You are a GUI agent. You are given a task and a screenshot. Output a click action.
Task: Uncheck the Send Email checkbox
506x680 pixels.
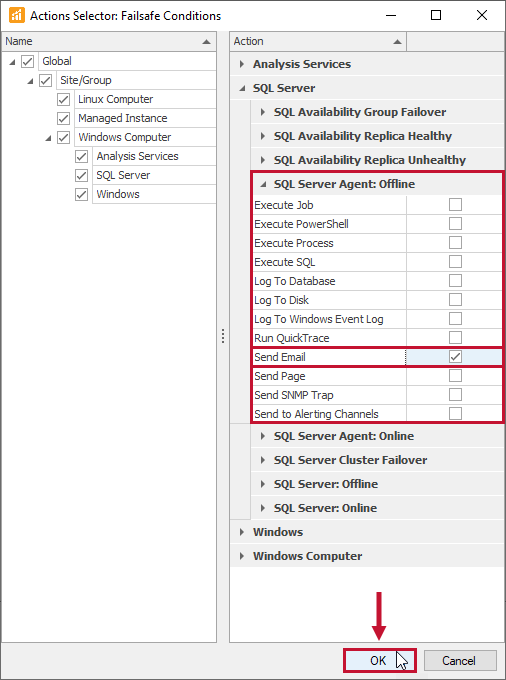click(455, 357)
